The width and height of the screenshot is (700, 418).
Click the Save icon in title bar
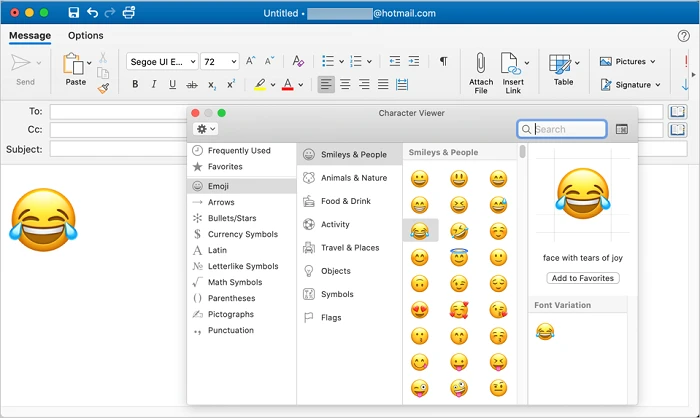pyautogui.click(x=73, y=13)
